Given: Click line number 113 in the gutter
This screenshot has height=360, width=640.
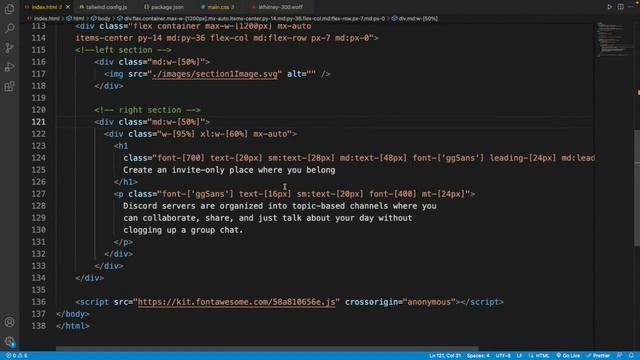Looking at the screenshot, I should point(39,26).
